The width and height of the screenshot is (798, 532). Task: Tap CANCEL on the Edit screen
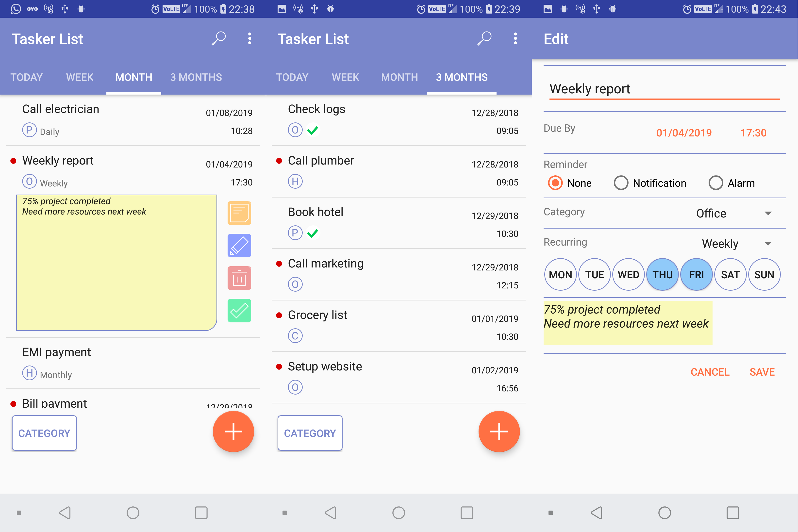[710, 372]
